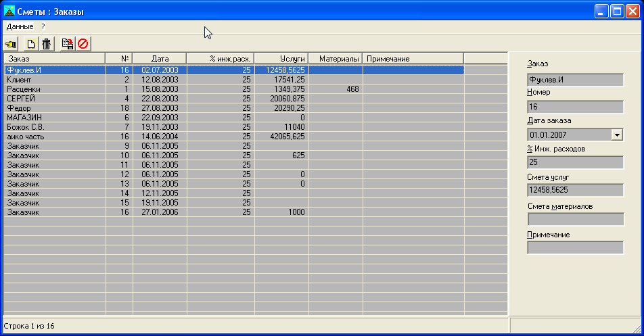
Task: Click the Услуги value 42065,625
Action: click(281, 136)
